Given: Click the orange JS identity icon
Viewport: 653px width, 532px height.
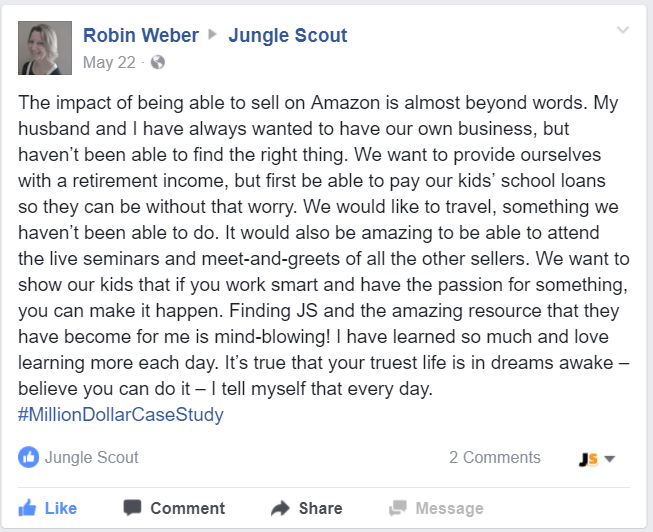Looking at the screenshot, I should [588, 458].
